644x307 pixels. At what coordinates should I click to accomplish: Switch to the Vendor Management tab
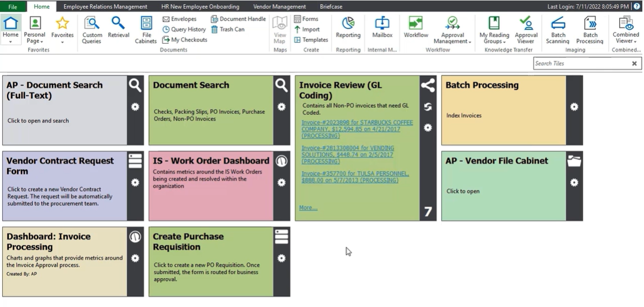pos(279,7)
